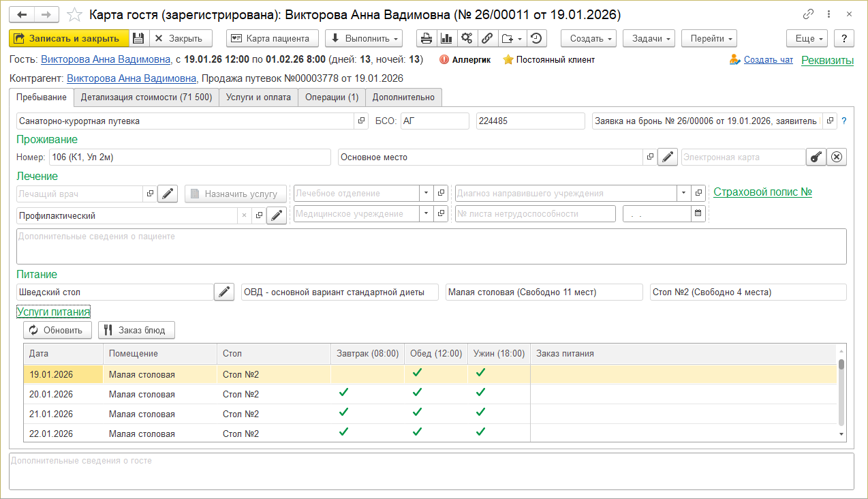Click the save (floppy disk) icon
The image size is (868, 499).
coord(138,39)
